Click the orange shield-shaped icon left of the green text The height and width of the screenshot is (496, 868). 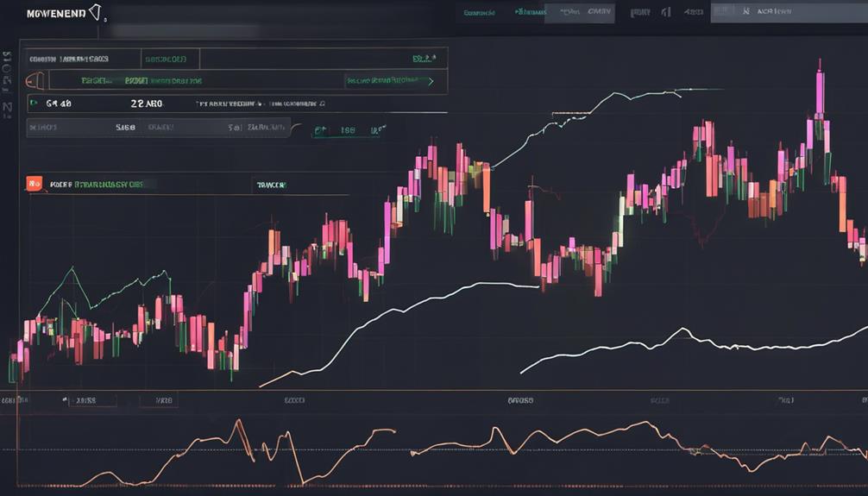coord(35,81)
